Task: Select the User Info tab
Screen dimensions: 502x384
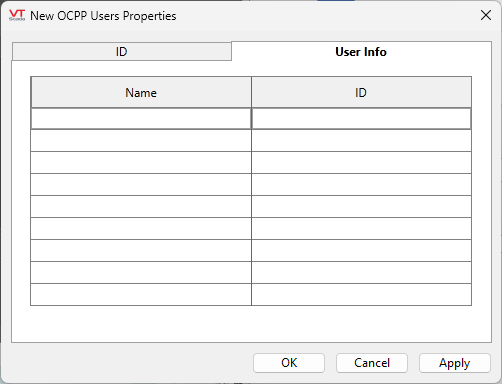Action: point(361,52)
